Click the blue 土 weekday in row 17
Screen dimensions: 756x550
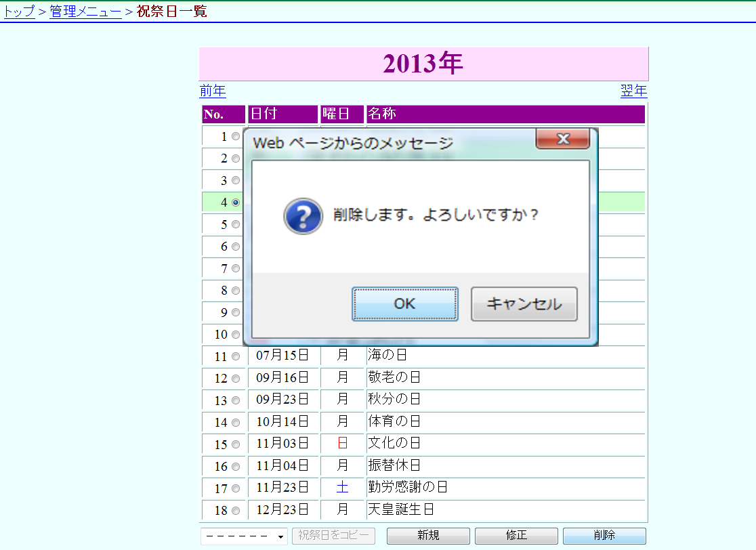click(342, 487)
